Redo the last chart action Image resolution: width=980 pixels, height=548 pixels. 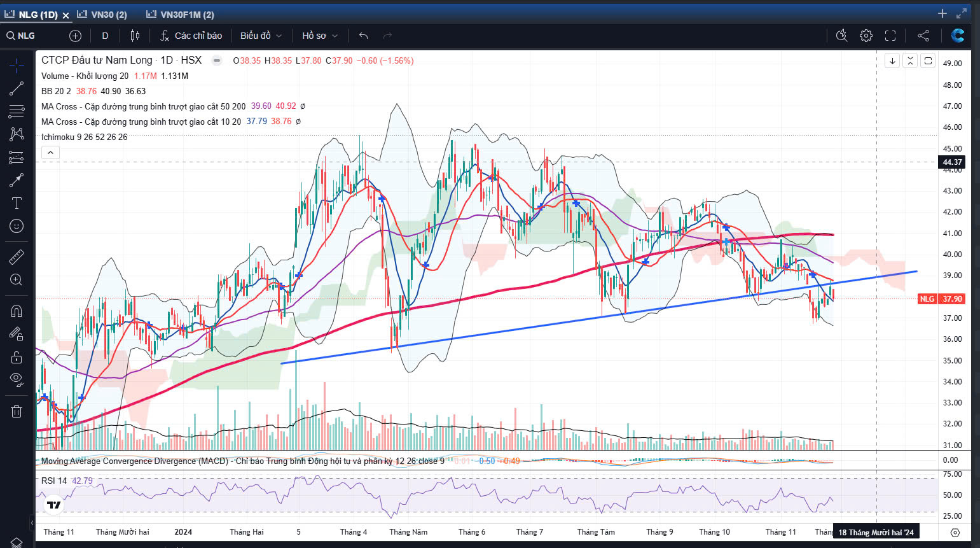(x=387, y=36)
